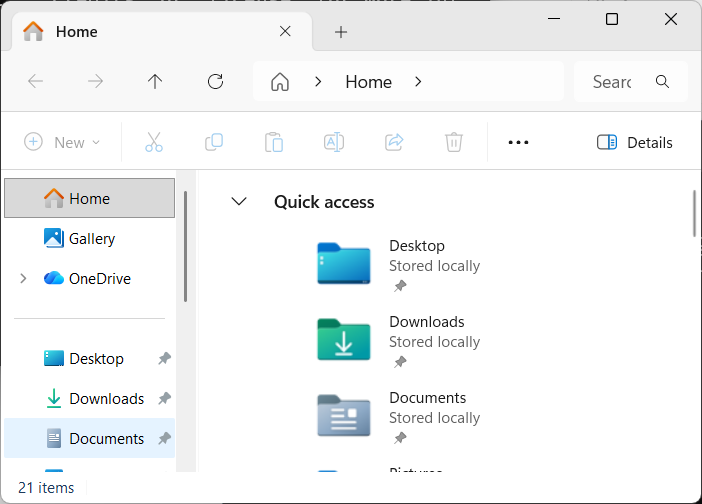Click the "21 items" status text
Image resolution: width=702 pixels, height=504 pixels.
(x=46, y=487)
